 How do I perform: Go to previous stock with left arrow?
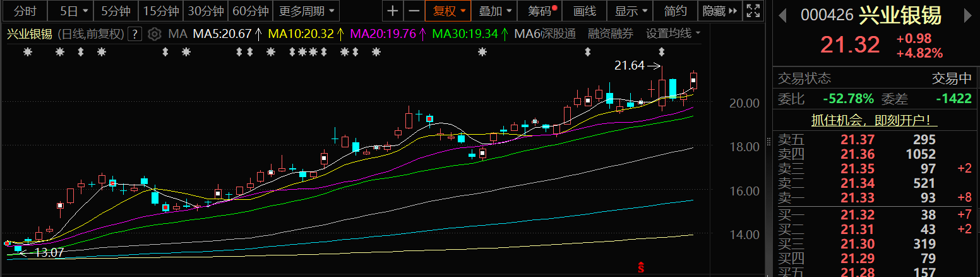coord(783,15)
